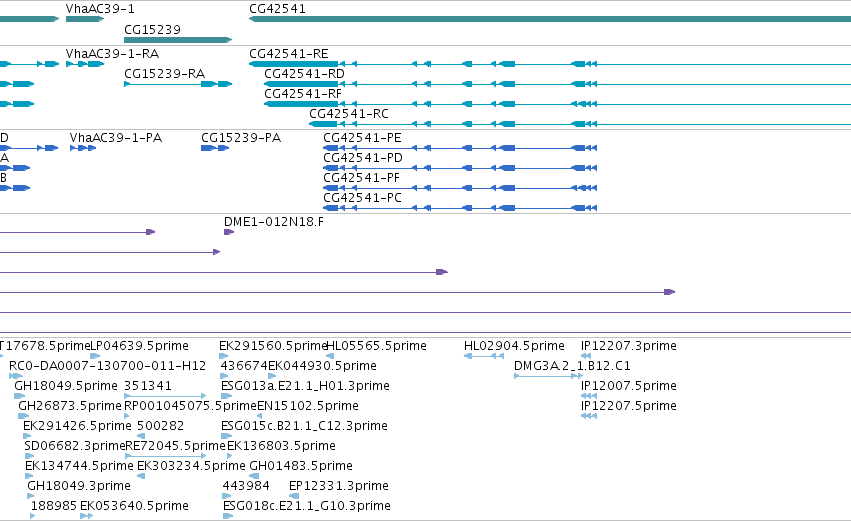The width and height of the screenshot is (851, 521).
Task: Select the CG15239 gene label
Action: [x=153, y=29]
